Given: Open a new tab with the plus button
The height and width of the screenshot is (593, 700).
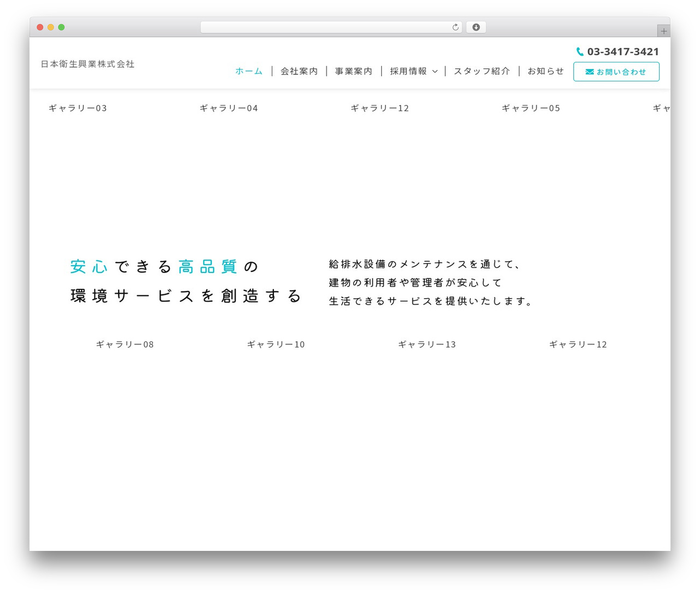Looking at the screenshot, I should tap(663, 31).
